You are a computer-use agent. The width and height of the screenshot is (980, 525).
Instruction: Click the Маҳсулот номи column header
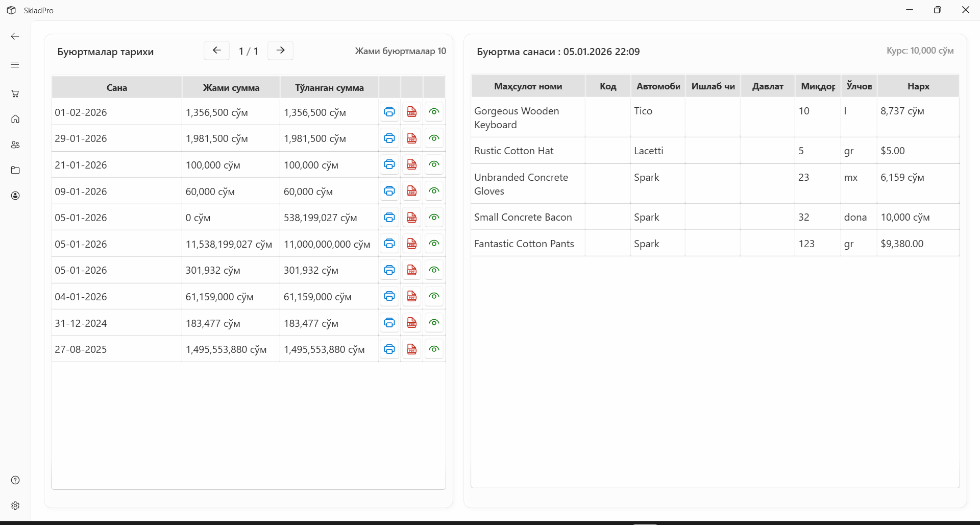tap(528, 86)
